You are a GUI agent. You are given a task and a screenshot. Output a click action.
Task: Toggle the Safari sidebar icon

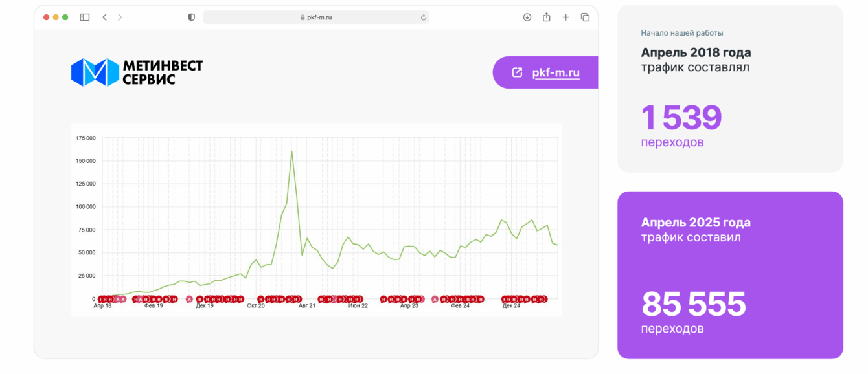[x=85, y=17]
